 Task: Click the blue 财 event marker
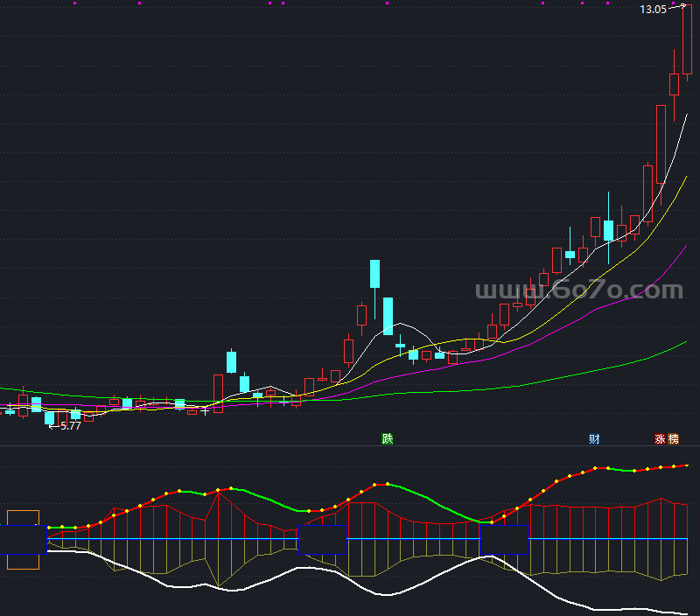[594, 438]
